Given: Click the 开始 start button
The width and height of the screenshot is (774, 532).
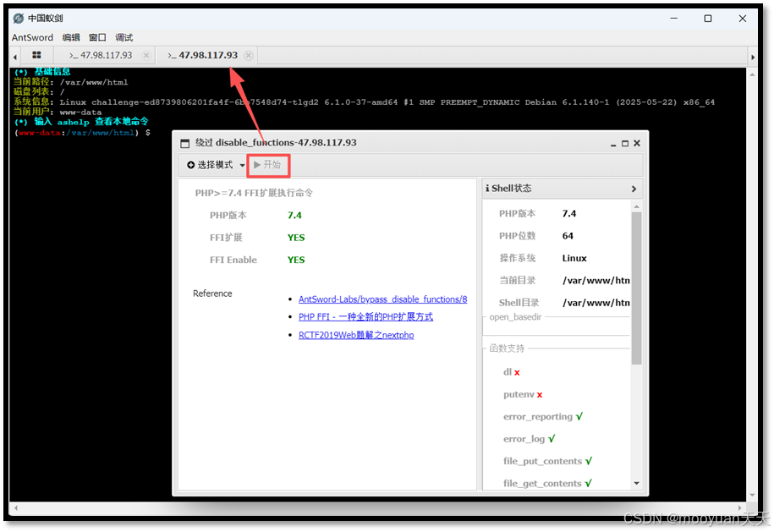Looking at the screenshot, I should pos(267,164).
